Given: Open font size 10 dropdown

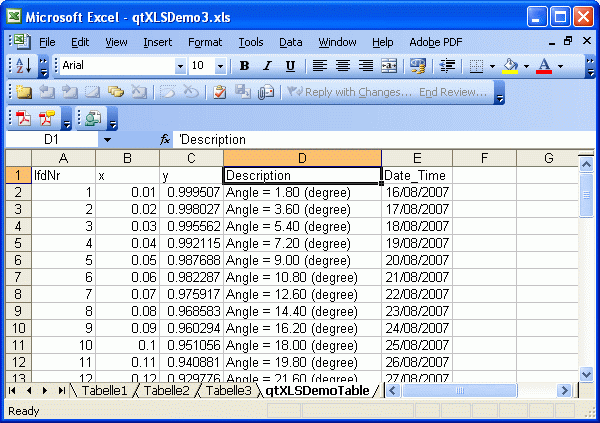Looking at the screenshot, I should coord(220,66).
